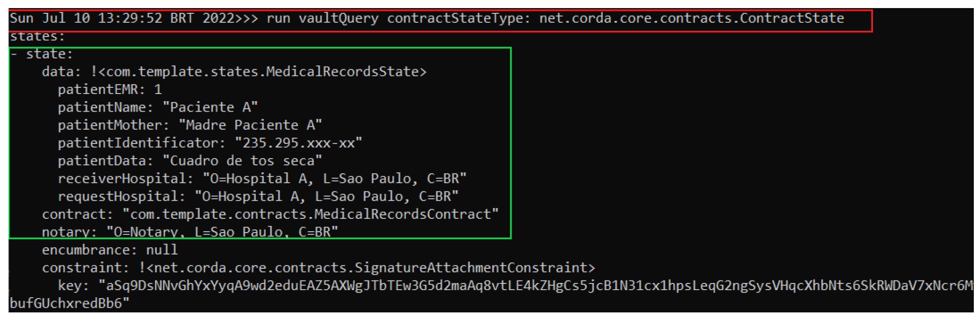
Task: Click the requestHospital line
Action: (258, 197)
